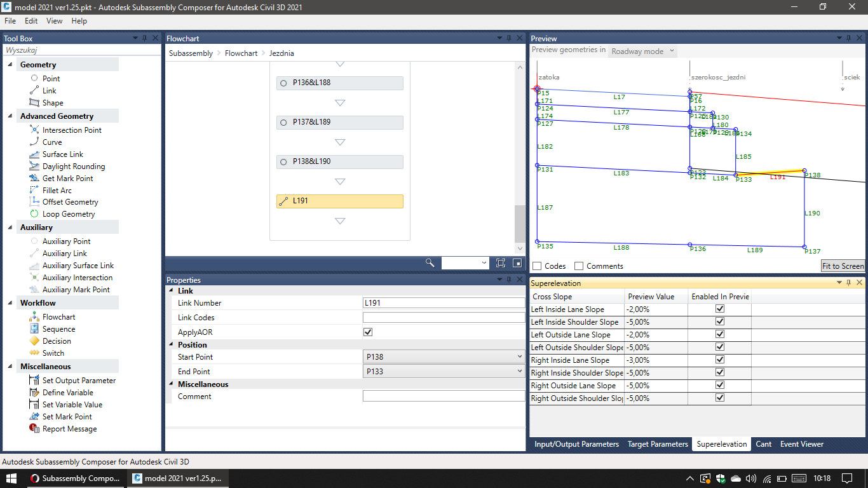Collapse the Advanced Geometry section

(x=9, y=116)
